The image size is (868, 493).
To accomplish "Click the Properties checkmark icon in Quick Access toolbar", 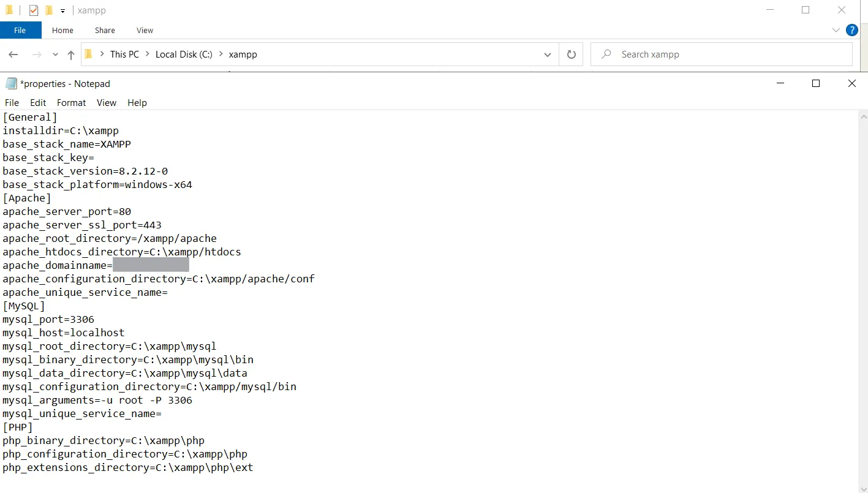I will click(34, 10).
